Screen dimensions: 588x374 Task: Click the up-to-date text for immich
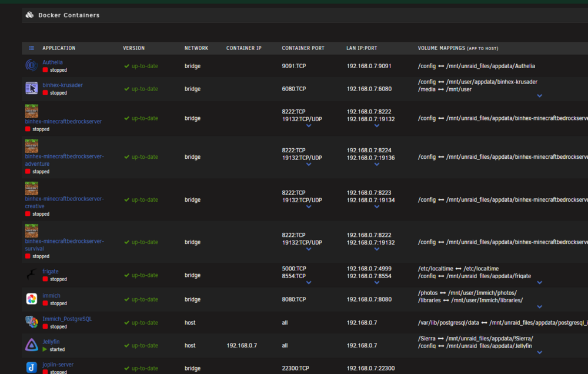click(x=145, y=299)
